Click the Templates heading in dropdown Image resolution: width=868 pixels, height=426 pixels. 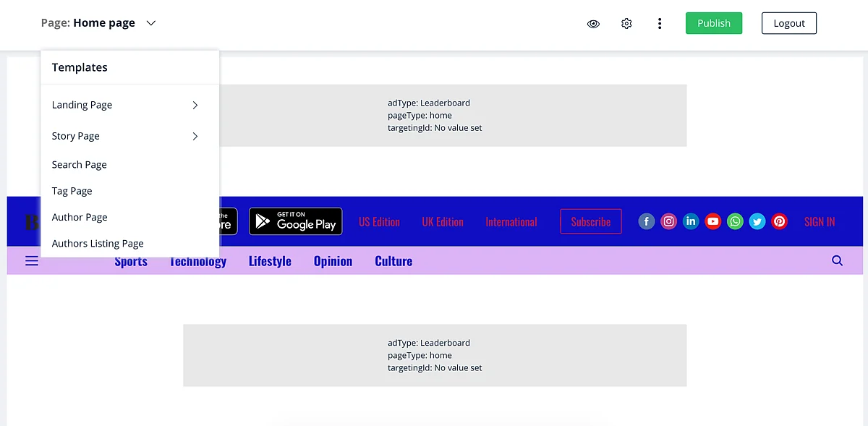tap(80, 67)
